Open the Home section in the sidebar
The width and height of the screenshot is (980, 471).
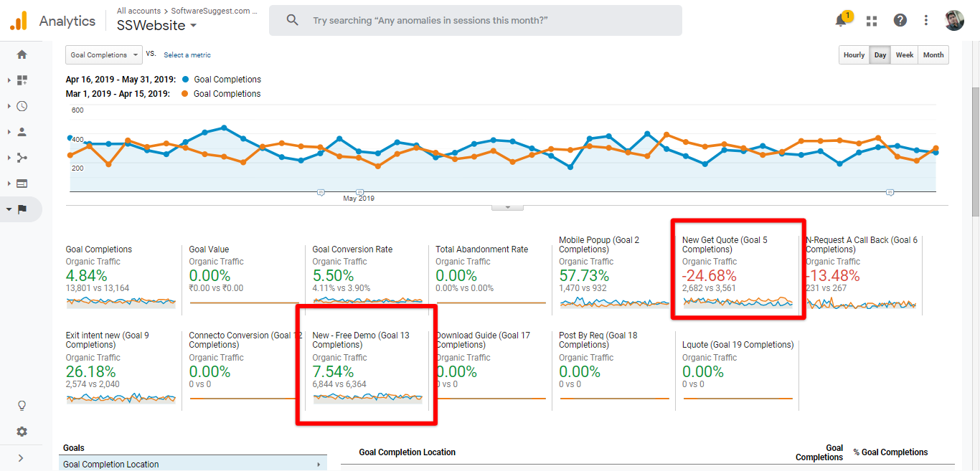click(x=22, y=54)
